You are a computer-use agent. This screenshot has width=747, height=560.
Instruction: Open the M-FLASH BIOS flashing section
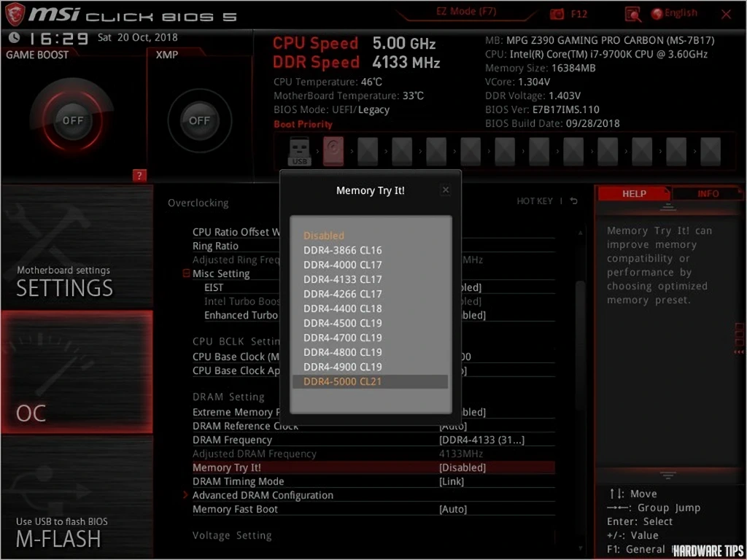pyautogui.click(x=77, y=496)
